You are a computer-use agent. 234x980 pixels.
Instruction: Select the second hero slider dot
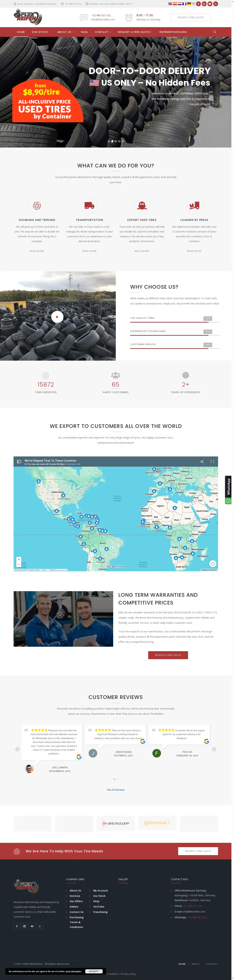(x=112, y=141)
